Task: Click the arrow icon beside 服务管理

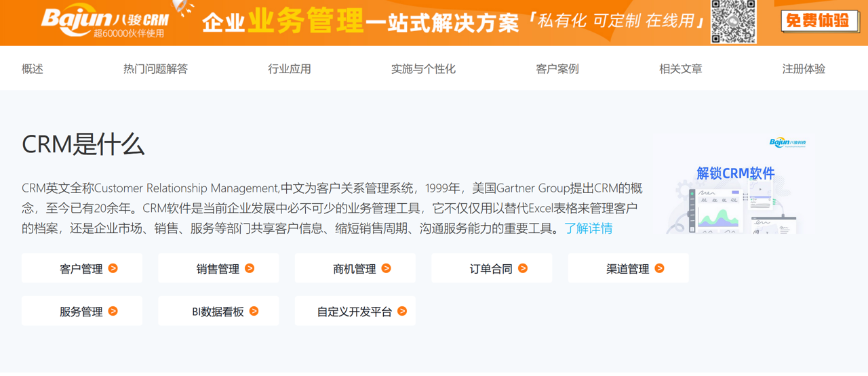Action: pyautogui.click(x=113, y=311)
